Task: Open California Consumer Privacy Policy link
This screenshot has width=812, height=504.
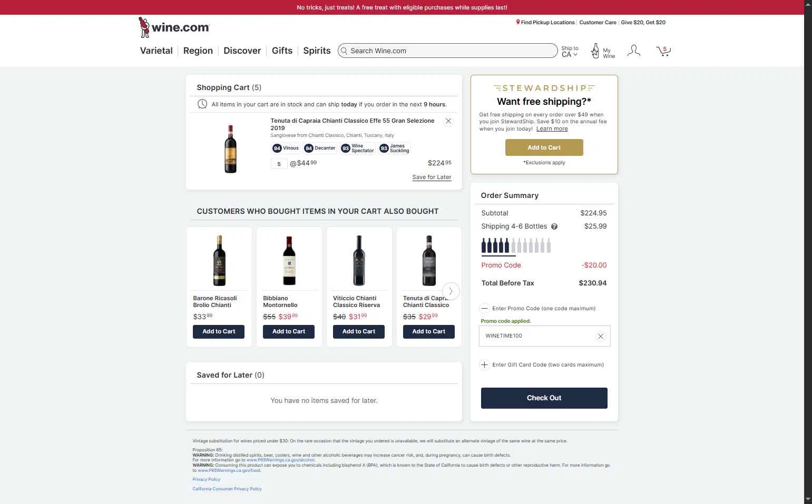Action: [x=227, y=489]
